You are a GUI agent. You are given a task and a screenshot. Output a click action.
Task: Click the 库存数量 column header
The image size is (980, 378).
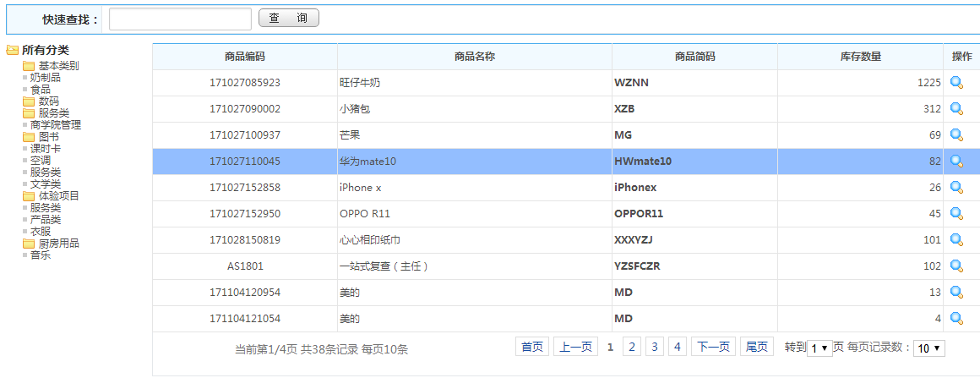pos(860,57)
